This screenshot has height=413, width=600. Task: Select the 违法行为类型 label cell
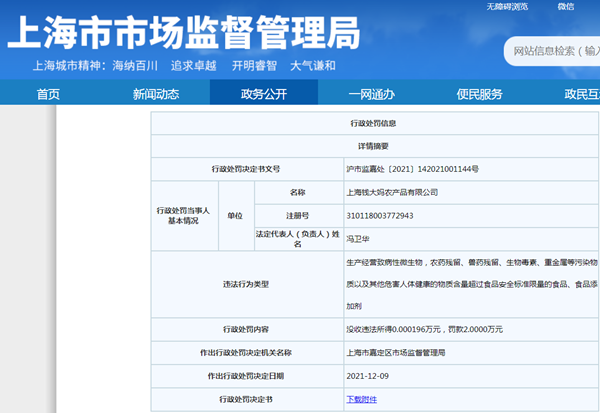point(246,284)
